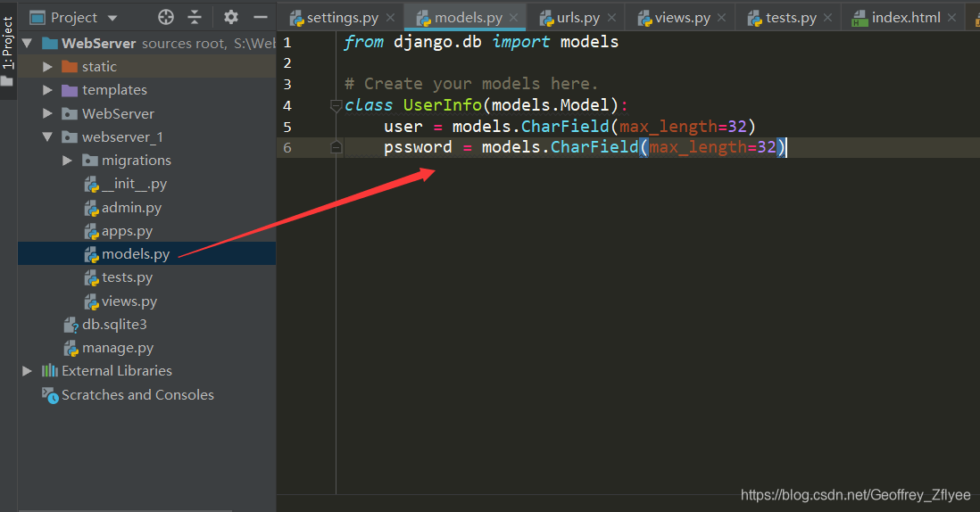Click the pssword variable name

(x=418, y=147)
